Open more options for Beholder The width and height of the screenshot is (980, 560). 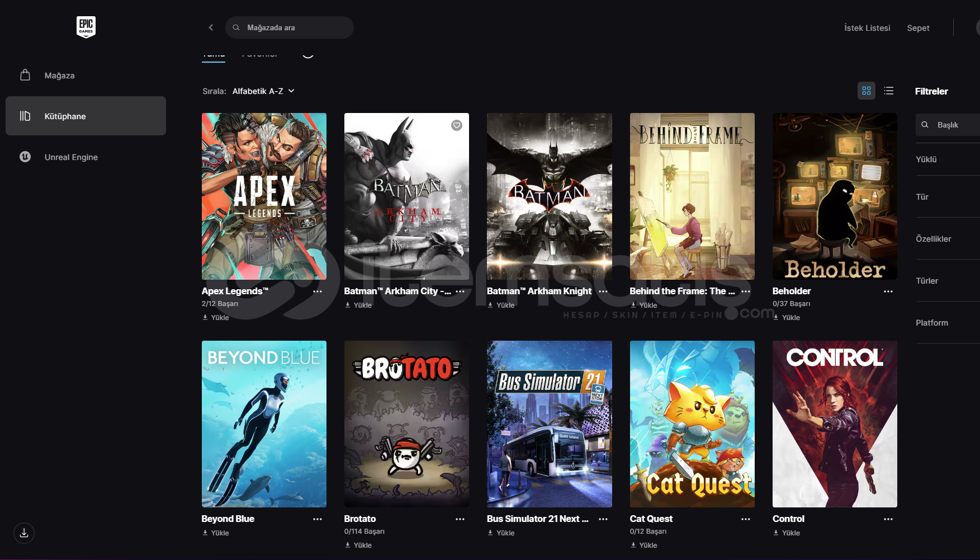888,291
